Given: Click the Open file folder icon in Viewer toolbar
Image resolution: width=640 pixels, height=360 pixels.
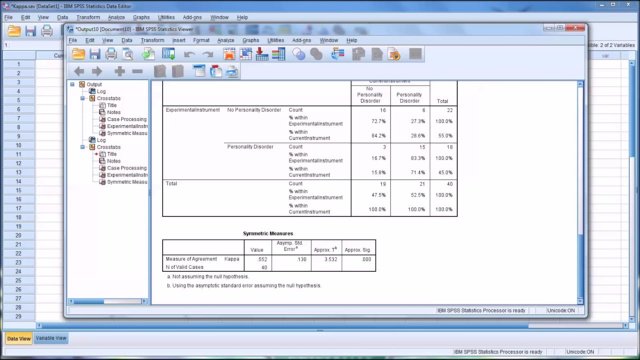Looking at the screenshot, I should (x=78, y=54).
